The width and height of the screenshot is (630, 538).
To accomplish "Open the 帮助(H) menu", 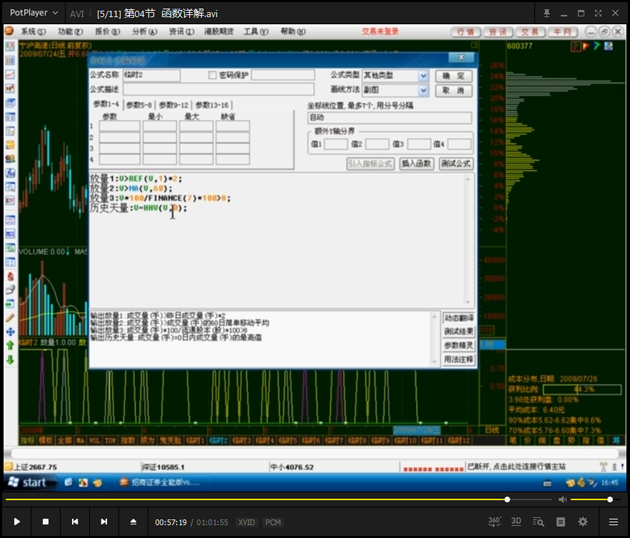I will [x=293, y=31].
